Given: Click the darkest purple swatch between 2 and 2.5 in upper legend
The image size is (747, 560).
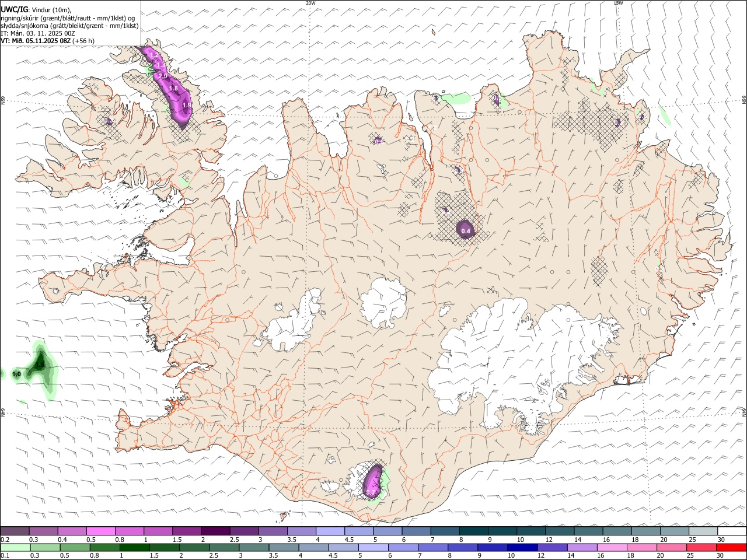Looking at the screenshot, I should [215, 531].
